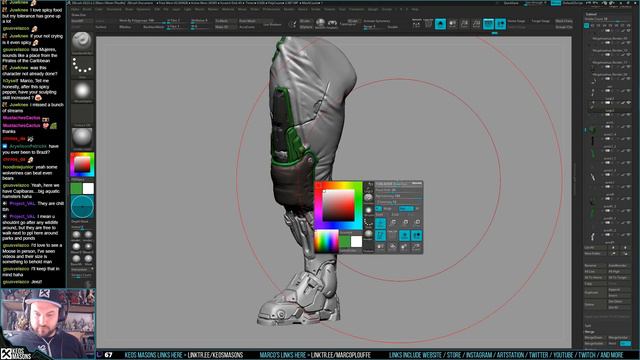640x360 pixels.
Task: Adjust the Visible Count slider in Subtool palette
Action: pyautogui.click(x=607, y=19)
